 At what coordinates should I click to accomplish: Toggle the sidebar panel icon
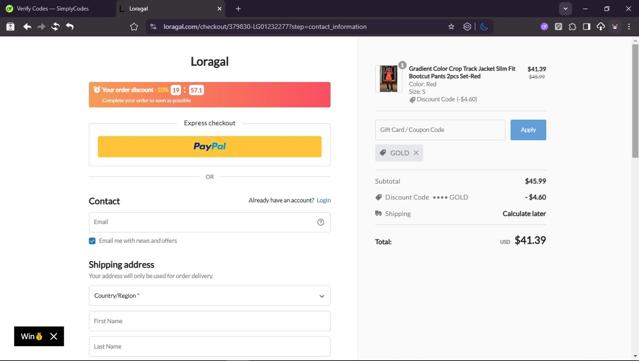coord(586,26)
